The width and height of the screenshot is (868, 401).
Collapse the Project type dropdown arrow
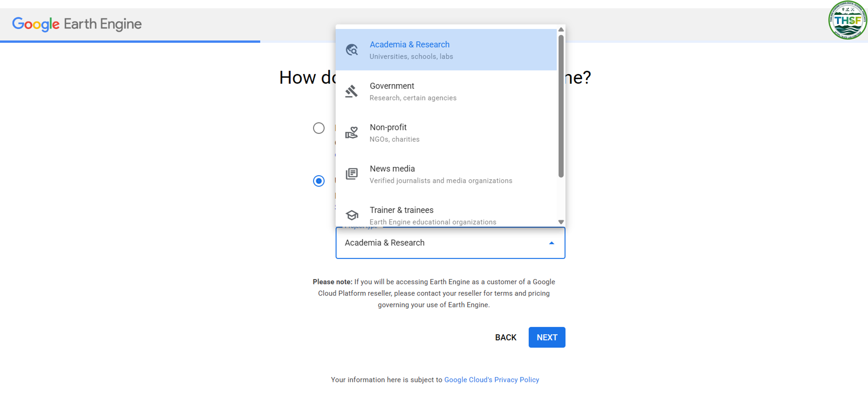pos(551,243)
